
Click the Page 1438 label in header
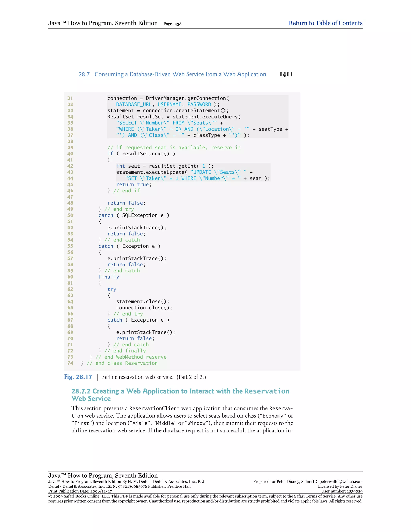tap(172, 24)
